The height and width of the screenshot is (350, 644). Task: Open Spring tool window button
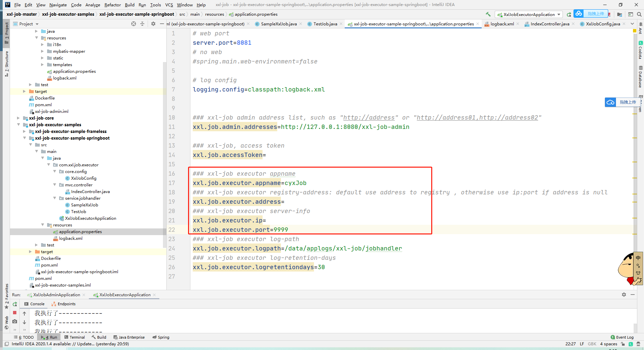pos(161,337)
